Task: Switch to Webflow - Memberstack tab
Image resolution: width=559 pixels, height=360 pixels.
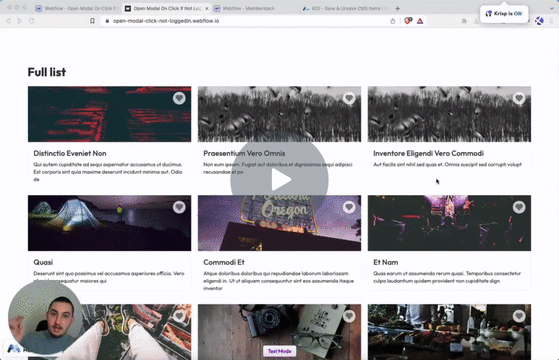Action: [248, 8]
